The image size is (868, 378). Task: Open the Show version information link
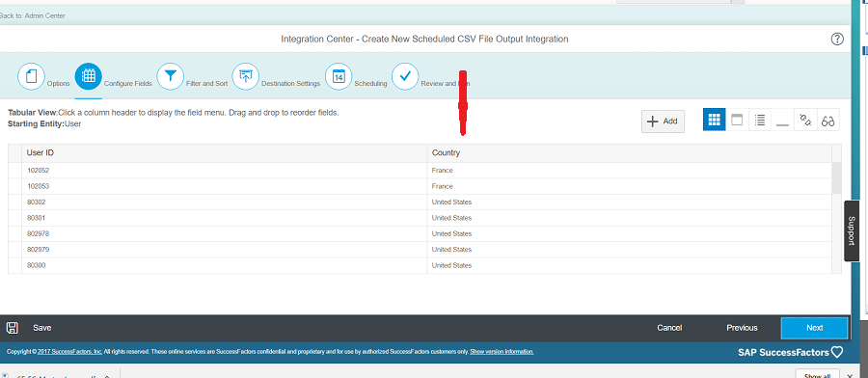point(502,351)
